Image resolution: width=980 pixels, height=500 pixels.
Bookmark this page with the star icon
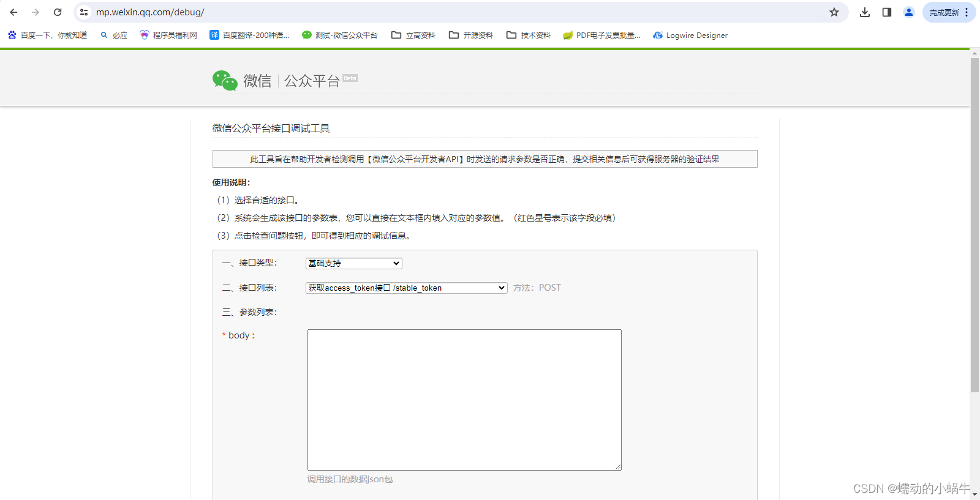coord(834,12)
